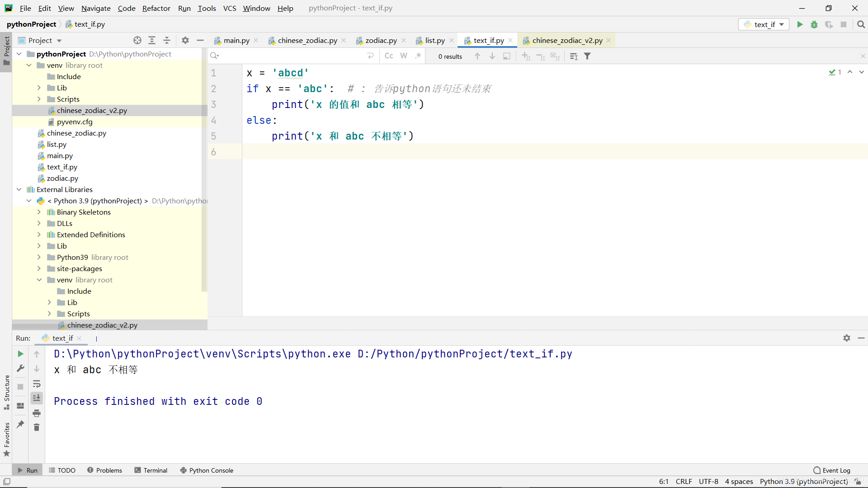Open pyvenv.cfg in the project tree
The width and height of the screenshot is (868, 488).
coord(74,122)
